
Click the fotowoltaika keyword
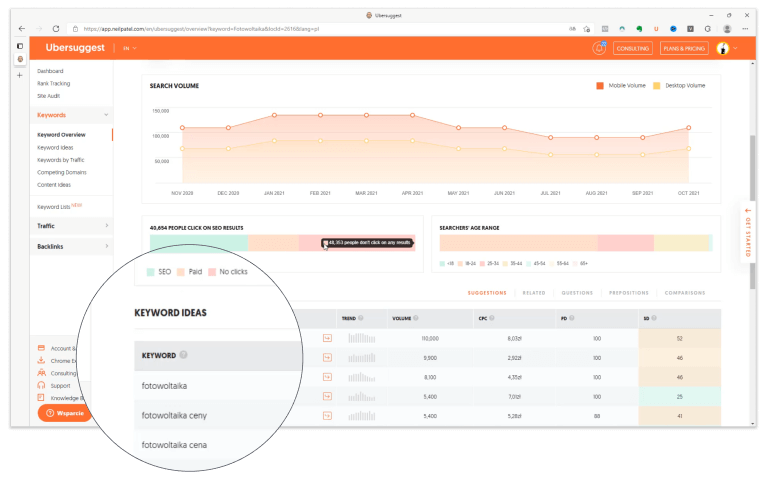(x=164, y=386)
